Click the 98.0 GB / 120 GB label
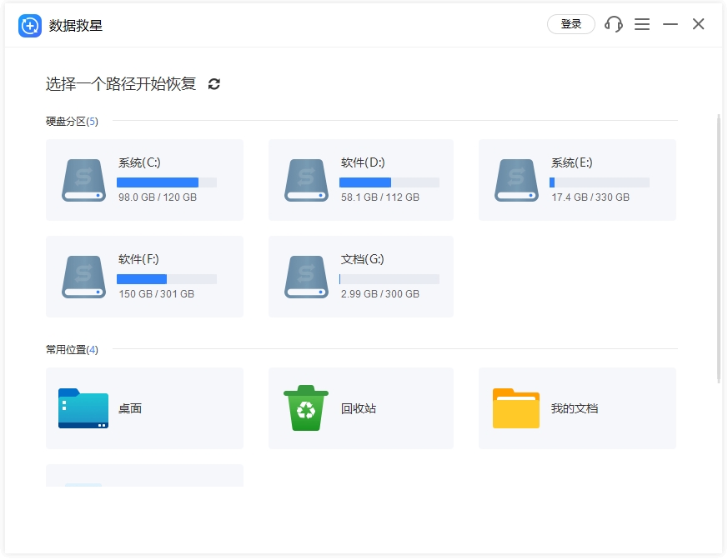 tap(158, 197)
